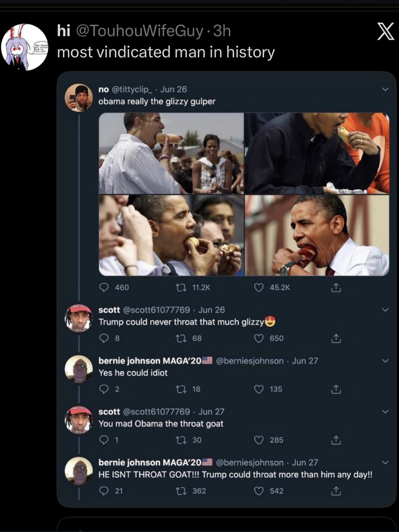Open chevron menu on last bernie johnson reply
The image size is (399, 532).
(385, 462)
